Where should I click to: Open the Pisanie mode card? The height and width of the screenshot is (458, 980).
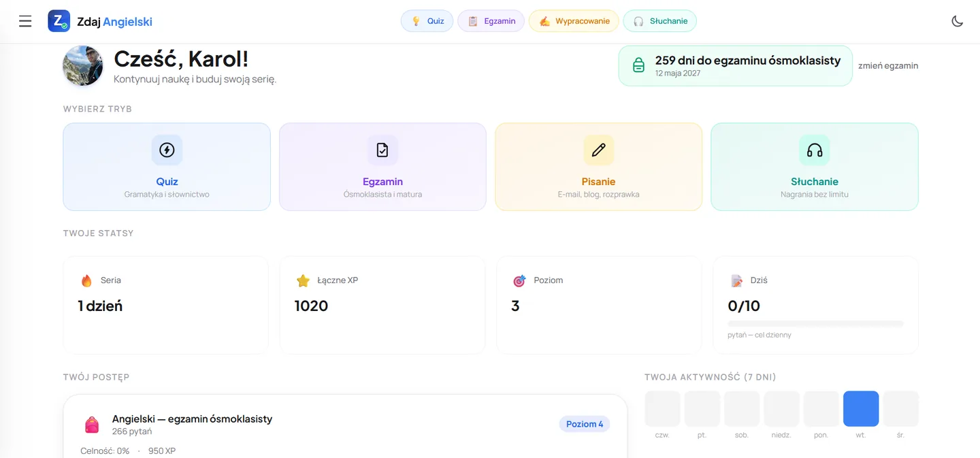click(599, 167)
